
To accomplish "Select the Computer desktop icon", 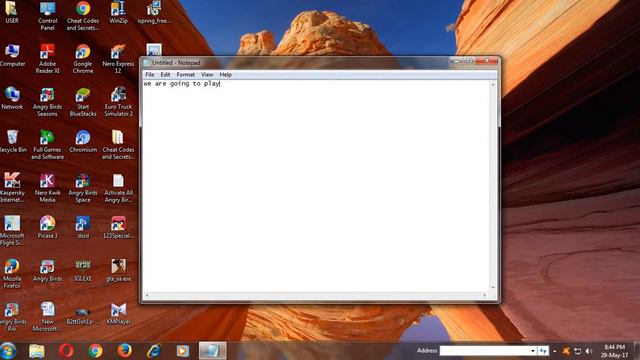I will pyautogui.click(x=12, y=55).
